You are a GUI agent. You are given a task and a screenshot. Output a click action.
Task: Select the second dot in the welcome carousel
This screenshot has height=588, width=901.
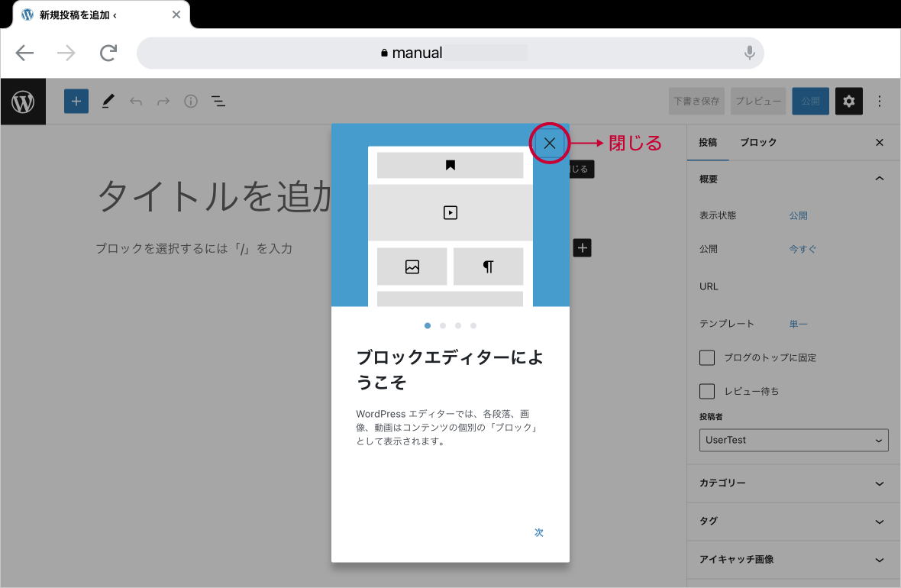[x=442, y=325]
